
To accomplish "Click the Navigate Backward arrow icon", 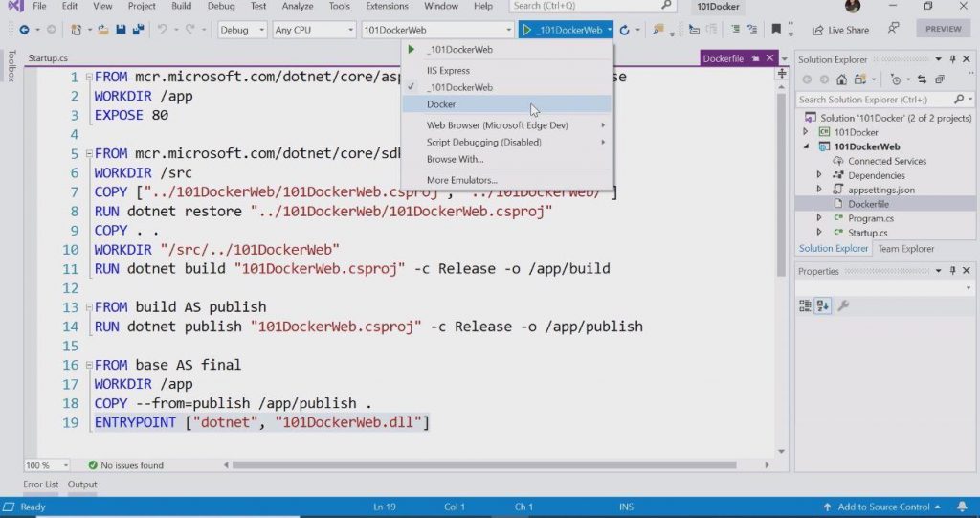I will pyautogui.click(x=24, y=30).
